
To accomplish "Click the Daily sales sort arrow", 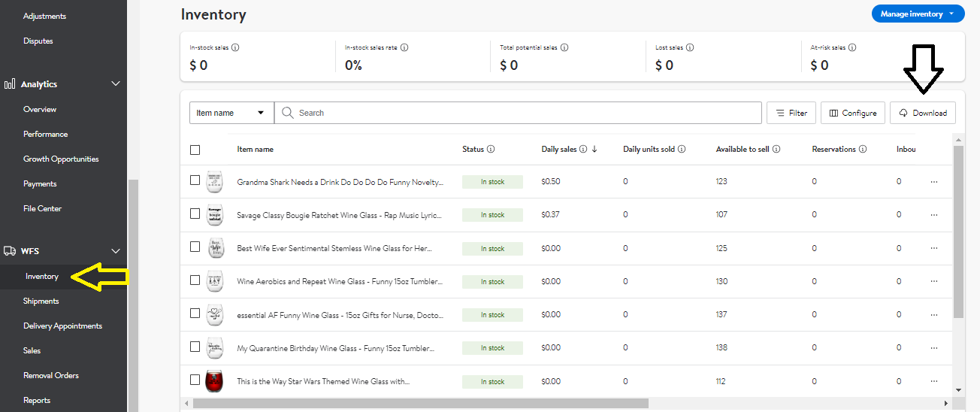I will pos(594,149).
